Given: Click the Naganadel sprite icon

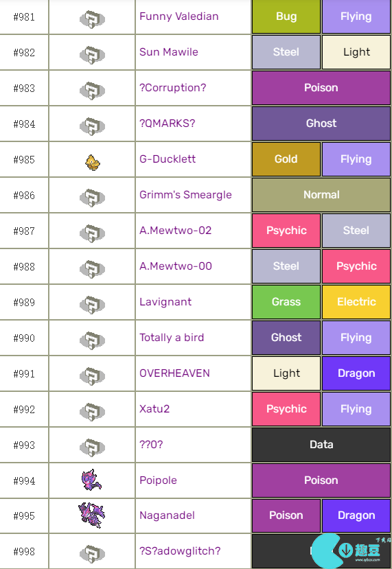Looking at the screenshot, I should (x=92, y=515).
